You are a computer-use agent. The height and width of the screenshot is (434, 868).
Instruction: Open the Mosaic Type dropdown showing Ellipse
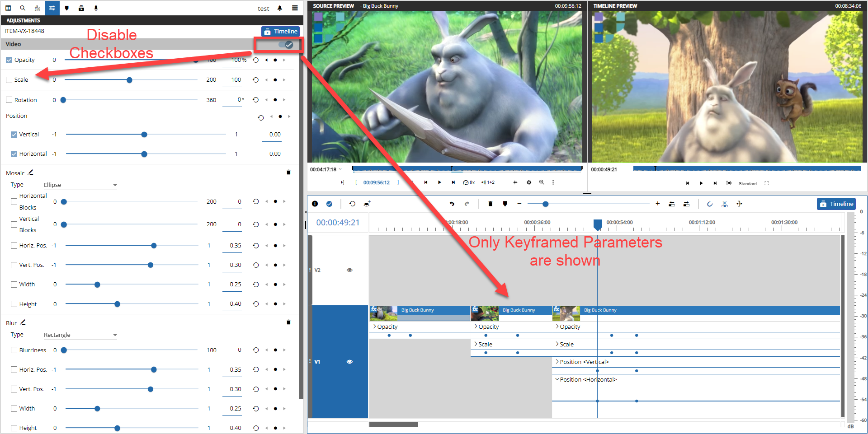tap(80, 185)
